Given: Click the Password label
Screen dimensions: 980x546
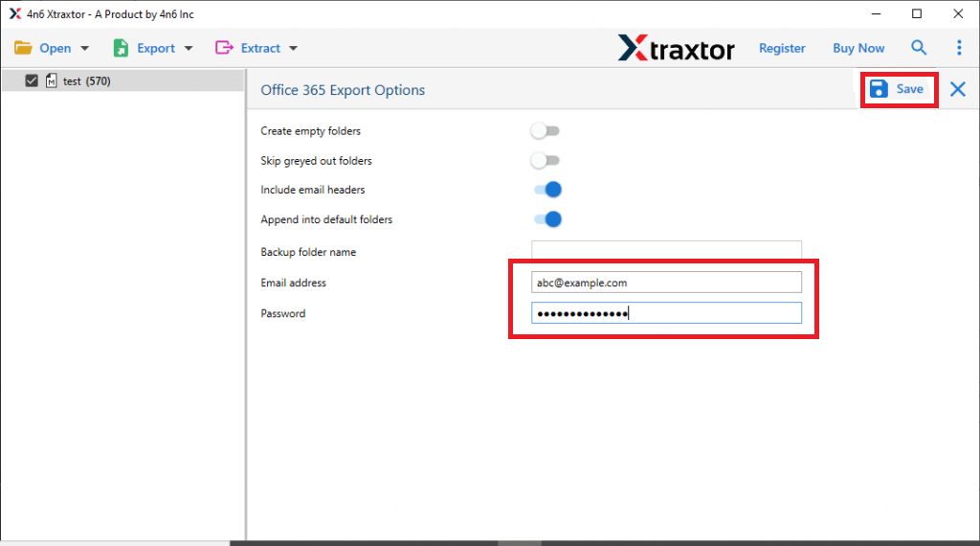Looking at the screenshot, I should 283,313.
